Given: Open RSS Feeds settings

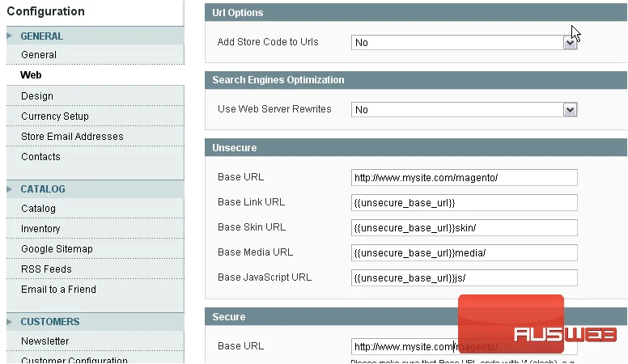Looking at the screenshot, I should click(x=46, y=269).
